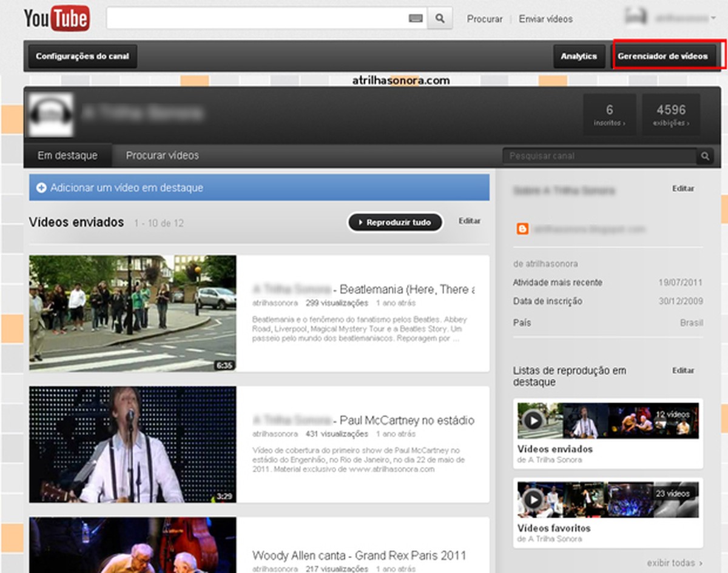Click the 4596 exibições counter
728x573 pixels.
[x=671, y=115]
